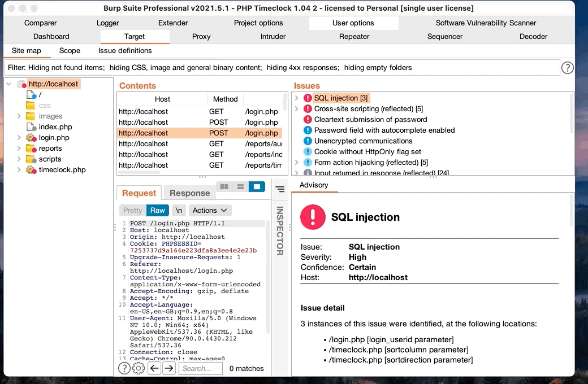Click the timeclock.php gear icon in tree
This screenshot has height=384, width=588.
pyautogui.click(x=31, y=170)
